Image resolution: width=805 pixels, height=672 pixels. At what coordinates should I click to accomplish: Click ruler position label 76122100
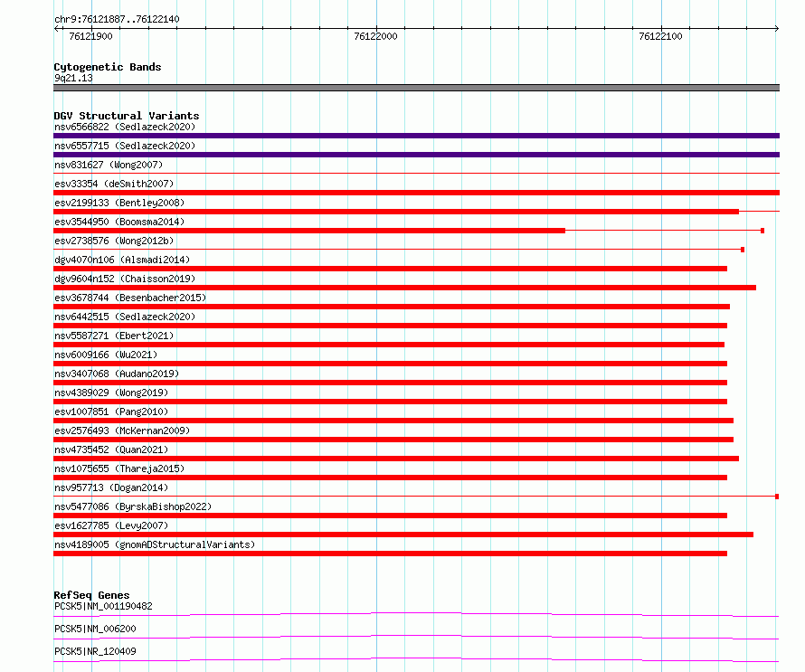click(x=661, y=36)
